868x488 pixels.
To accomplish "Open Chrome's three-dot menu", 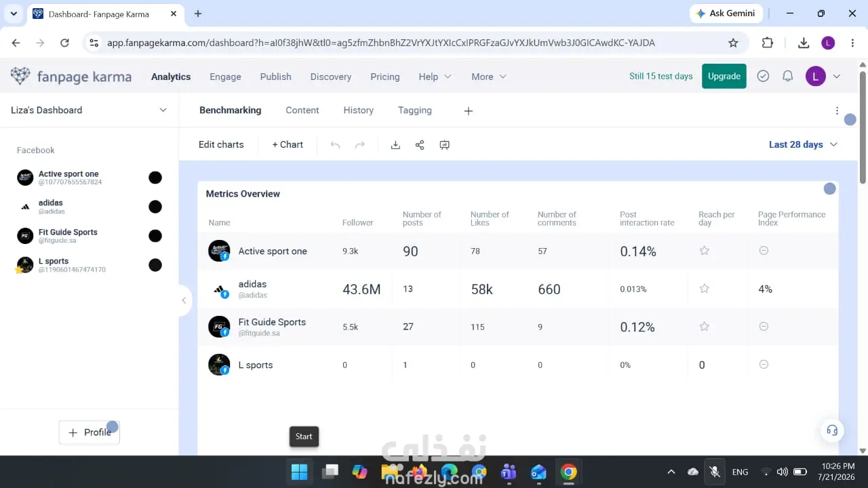I will tap(852, 43).
